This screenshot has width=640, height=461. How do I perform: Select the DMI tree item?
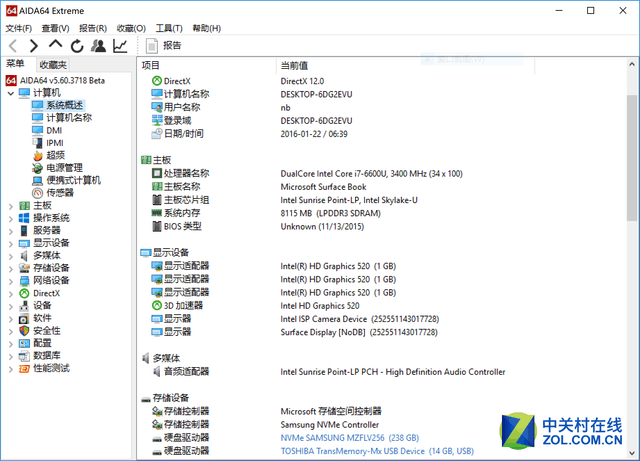(x=54, y=130)
